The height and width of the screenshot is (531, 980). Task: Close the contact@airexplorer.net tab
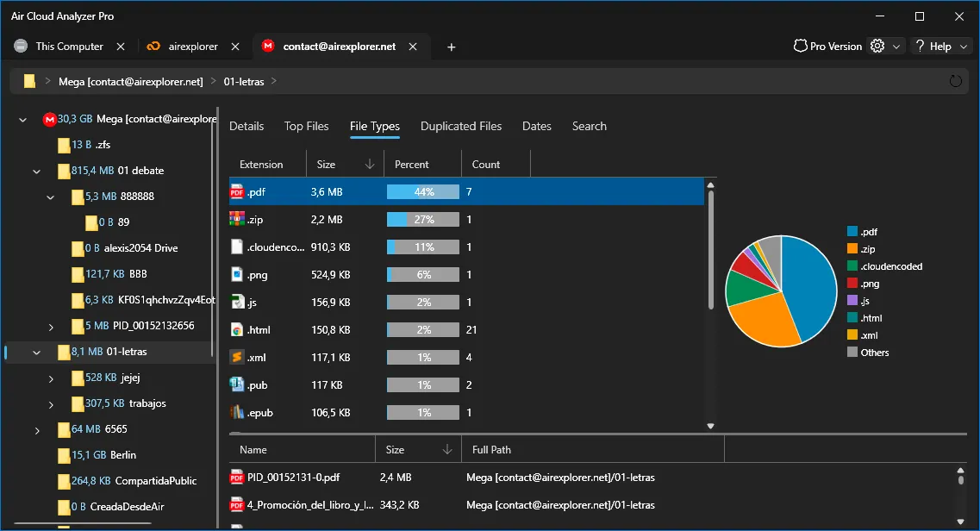(x=413, y=47)
